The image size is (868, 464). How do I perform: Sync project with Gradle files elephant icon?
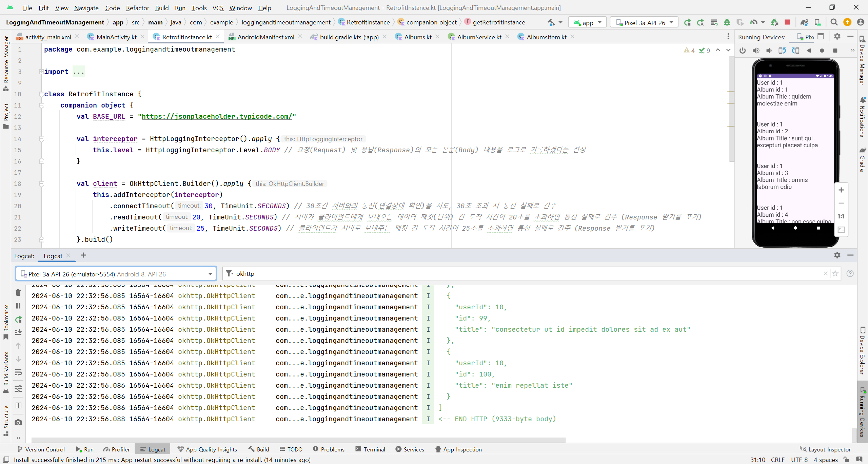point(804,22)
